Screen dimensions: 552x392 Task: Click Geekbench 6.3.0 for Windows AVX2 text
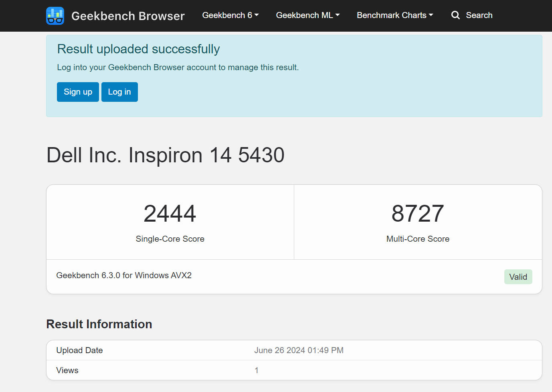click(x=124, y=275)
